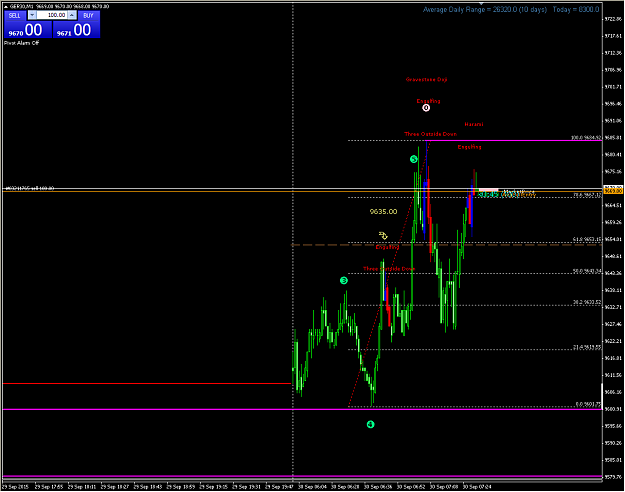
Task: Click the 50.0 Fibonacci level label
Action: pyautogui.click(x=587, y=271)
